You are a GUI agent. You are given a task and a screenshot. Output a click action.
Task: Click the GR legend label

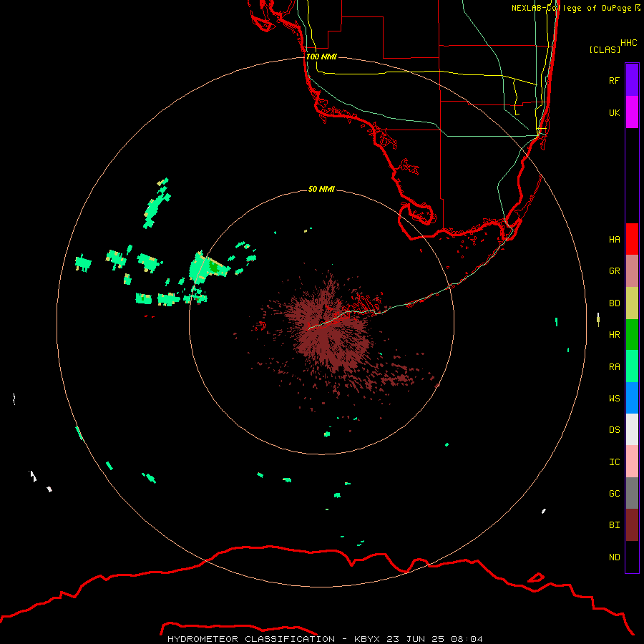tap(614, 271)
